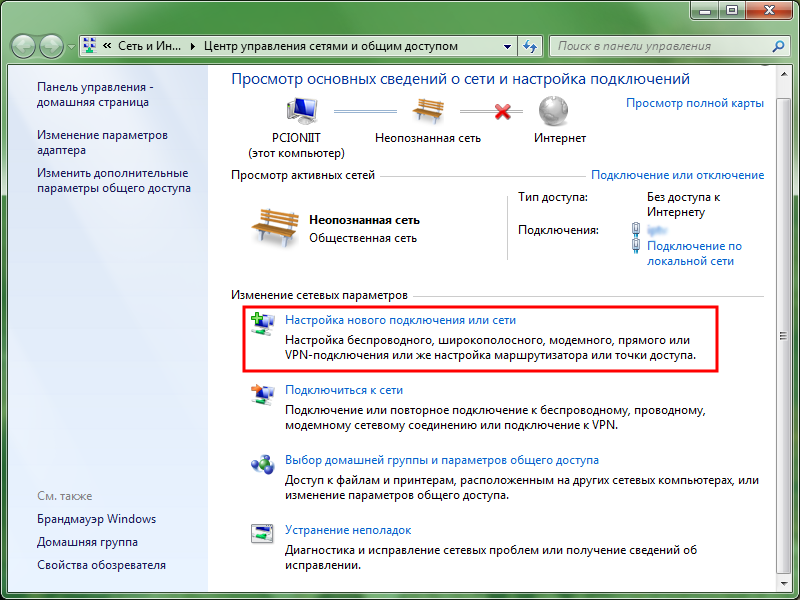Open 'Подключиться к сети' link
Viewport: 800px width, 600px height.
tap(344, 390)
